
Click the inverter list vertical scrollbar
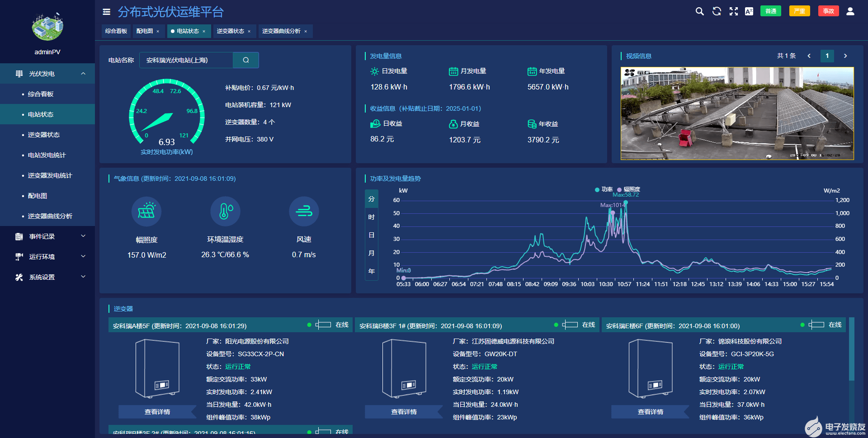[x=852, y=349]
